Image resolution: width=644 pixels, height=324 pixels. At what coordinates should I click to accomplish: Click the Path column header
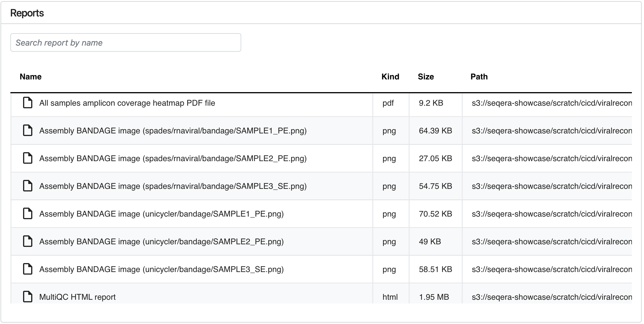click(x=479, y=77)
